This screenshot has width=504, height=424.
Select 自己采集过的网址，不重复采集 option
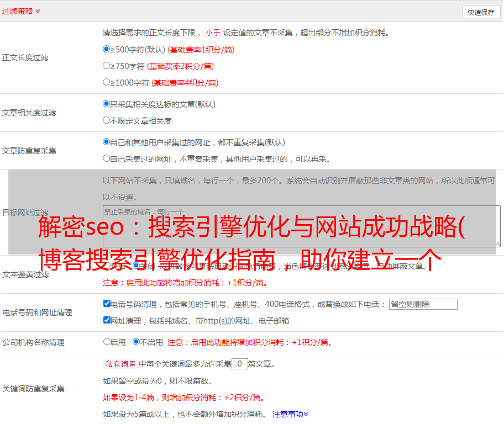107,158
